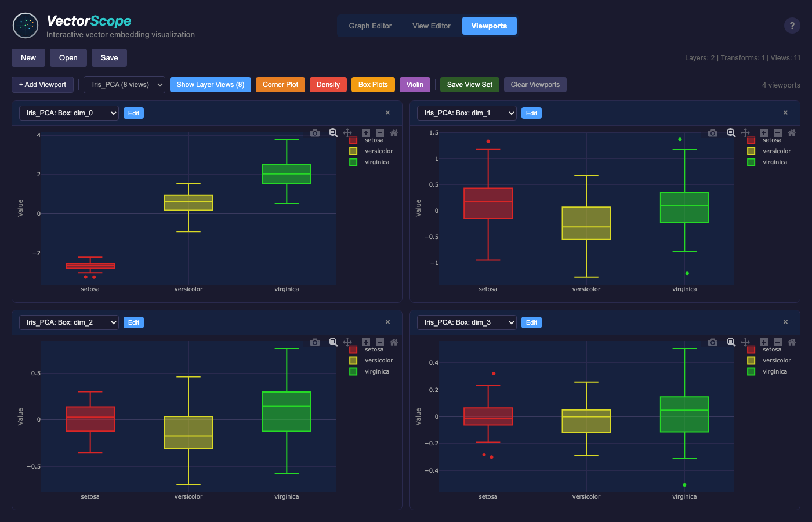Open the Iris_PCA (8 views) layer dropdown
This screenshot has height=522, width=812.
tap(124, 85)
